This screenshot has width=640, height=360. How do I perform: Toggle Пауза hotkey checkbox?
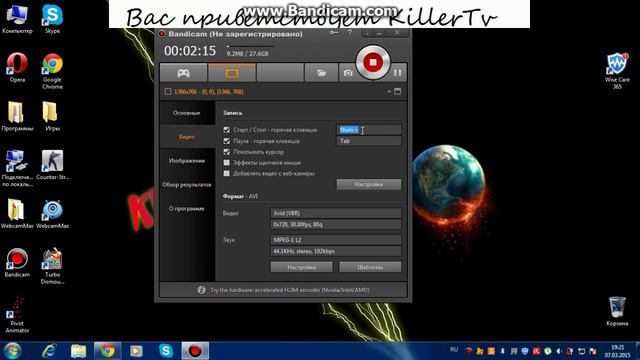click(x=227, y=141)
